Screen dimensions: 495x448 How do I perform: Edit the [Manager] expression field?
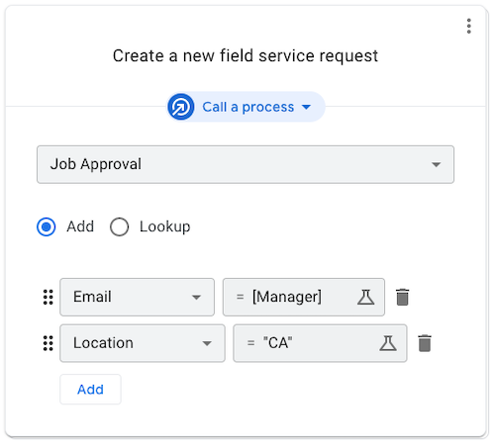click(x=304, y=297)
